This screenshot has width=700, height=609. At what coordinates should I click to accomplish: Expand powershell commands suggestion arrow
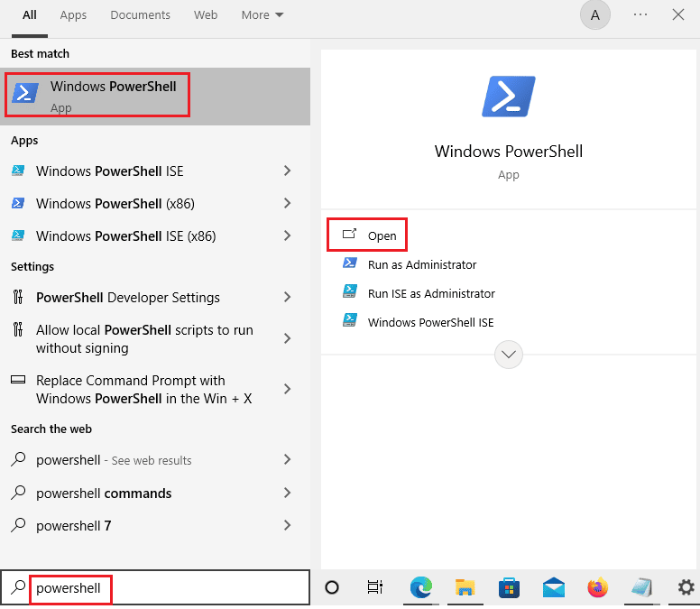(288, 493)
